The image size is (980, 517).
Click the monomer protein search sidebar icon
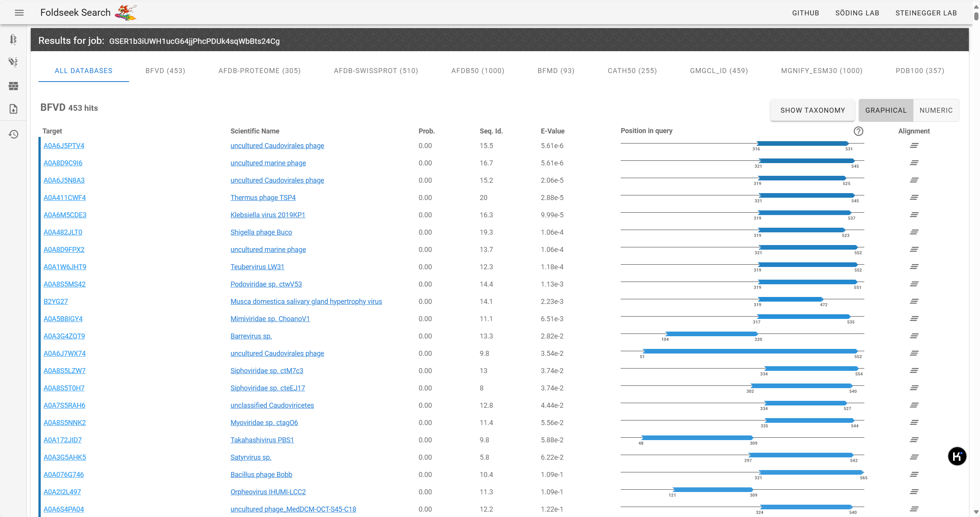13,39
